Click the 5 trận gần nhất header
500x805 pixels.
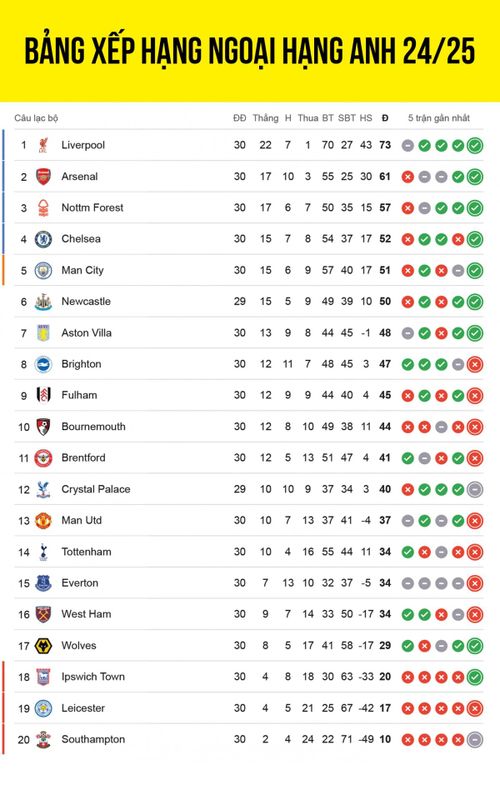439,118
